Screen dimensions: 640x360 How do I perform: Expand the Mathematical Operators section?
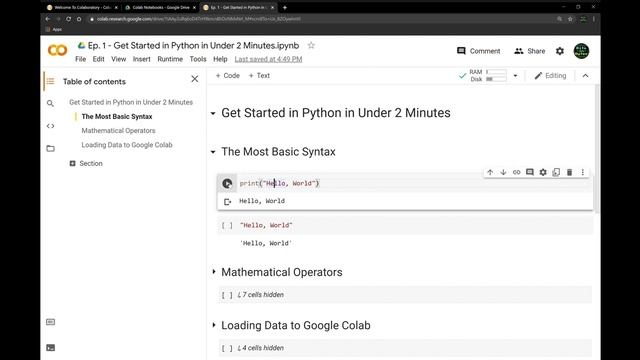(x=213, y=272)
